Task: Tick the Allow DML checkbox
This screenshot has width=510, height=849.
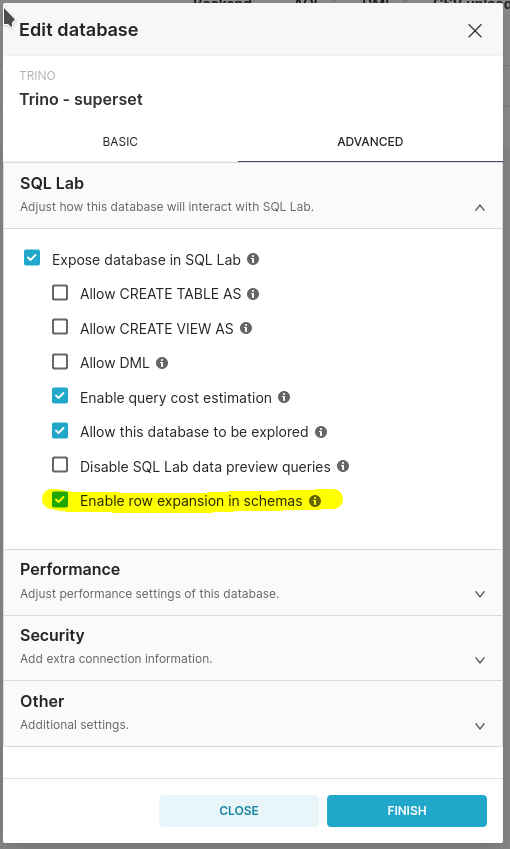Action: [x=60, y=361]
